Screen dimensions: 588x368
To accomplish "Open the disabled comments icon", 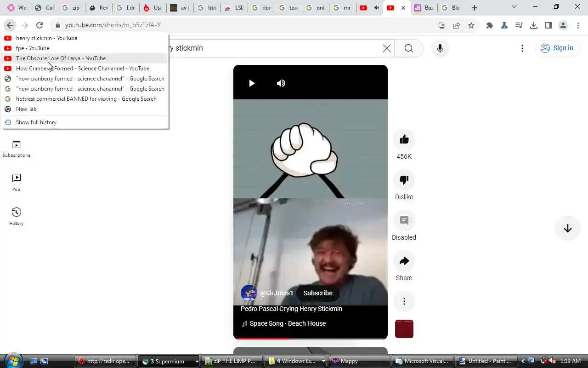I will click(404, 220).
